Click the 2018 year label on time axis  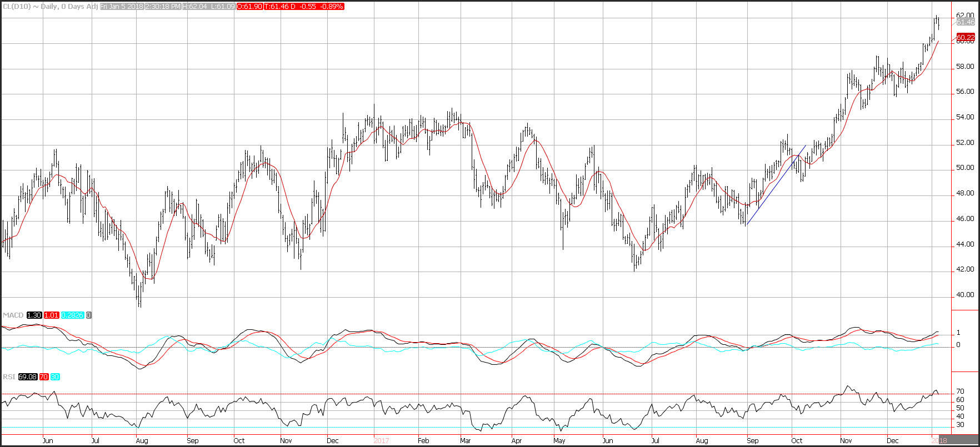[939, 440]
